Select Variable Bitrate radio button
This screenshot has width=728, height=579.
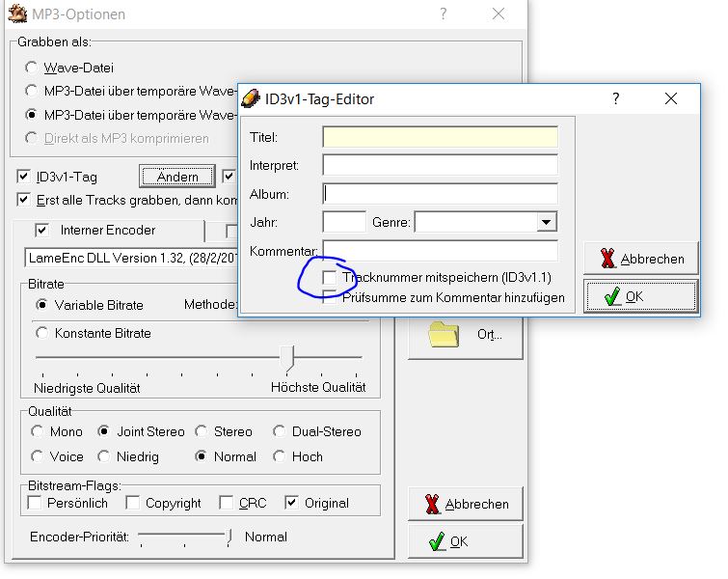(x=41, y=305)
